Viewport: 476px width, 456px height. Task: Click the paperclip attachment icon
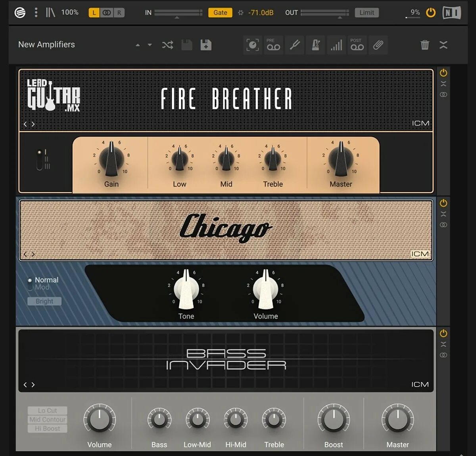coord(378,45)
